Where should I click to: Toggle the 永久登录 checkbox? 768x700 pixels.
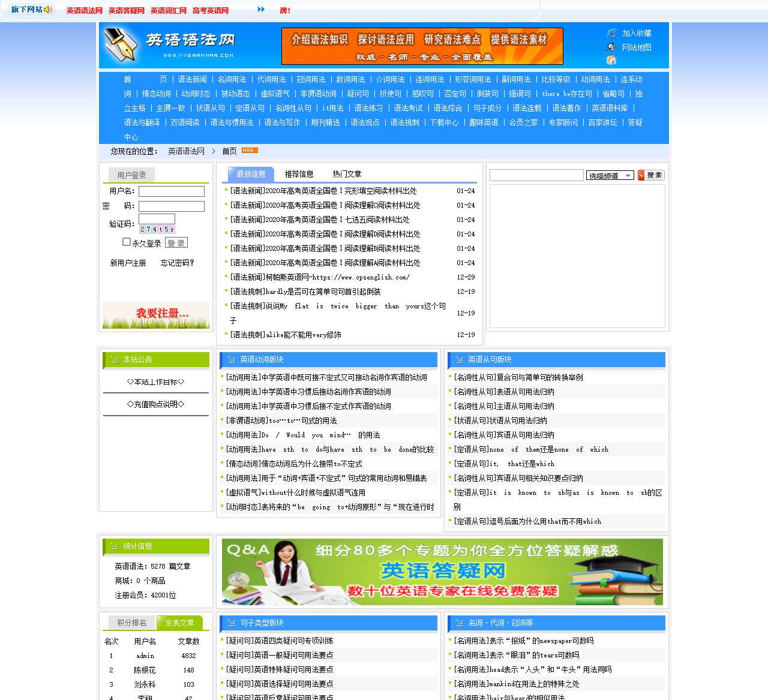coord(127,242)
